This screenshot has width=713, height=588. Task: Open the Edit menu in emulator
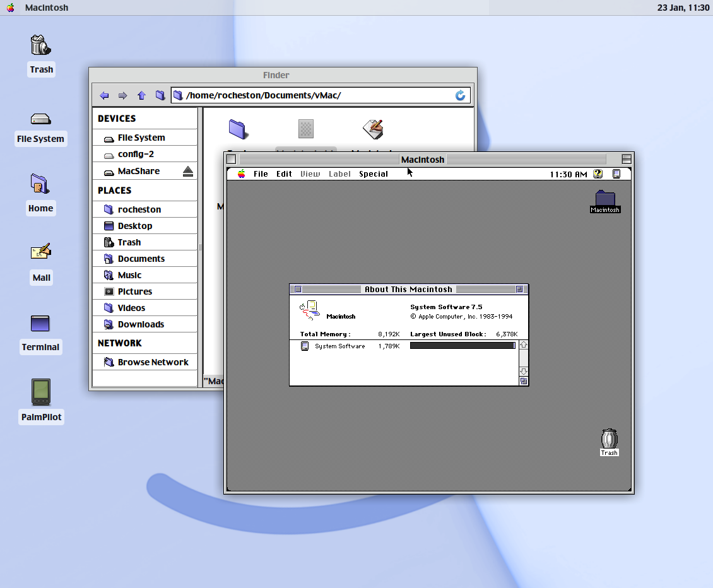[284, 173]
